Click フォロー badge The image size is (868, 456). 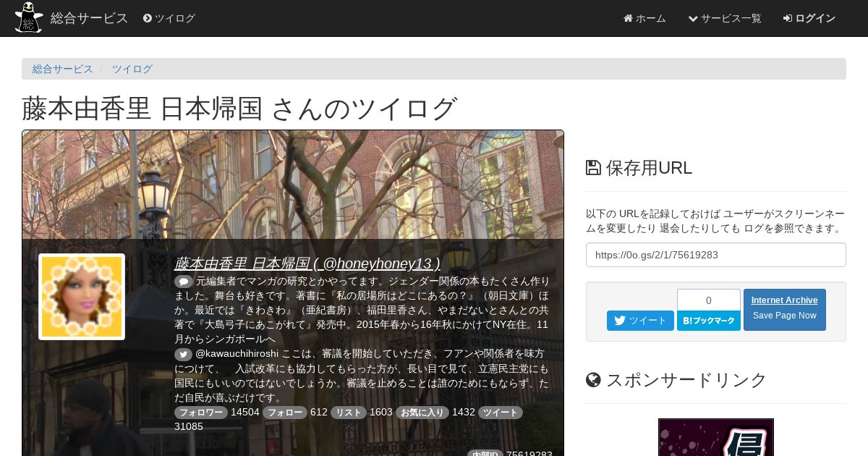click(x=285, y=413)
